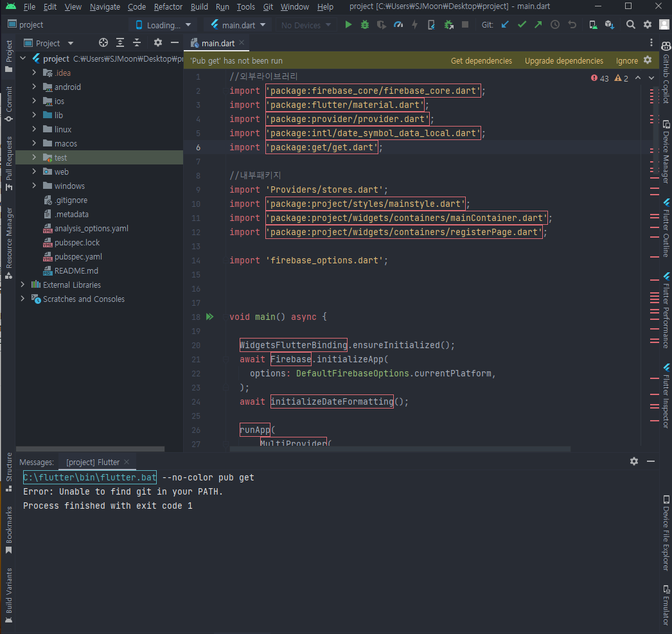Image resolution: width=672 pixels, height=634 pixels.
Task: Expand the test folder
Action: click(34, 157)
